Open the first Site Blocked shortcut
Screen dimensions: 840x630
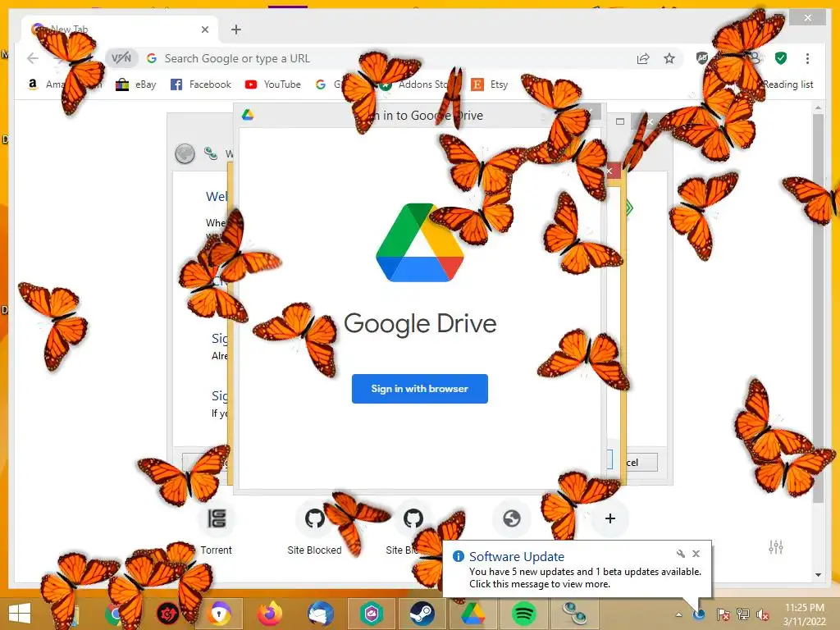[314, 527]
